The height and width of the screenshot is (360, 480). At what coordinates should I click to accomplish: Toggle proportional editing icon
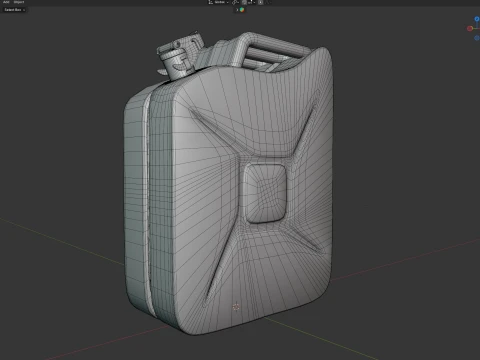click(x=260, y=2)
